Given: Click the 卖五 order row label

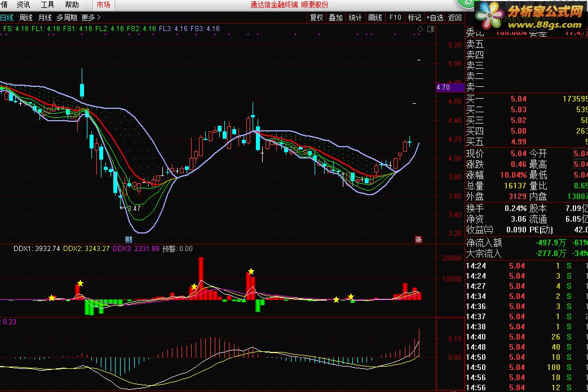Looking at the screenshot, I should [475, 44].
